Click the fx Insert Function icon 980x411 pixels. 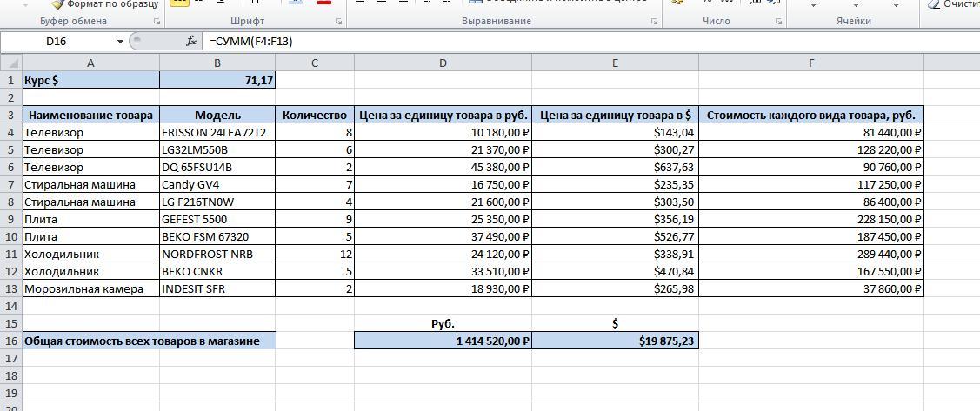tap(191, 41)
